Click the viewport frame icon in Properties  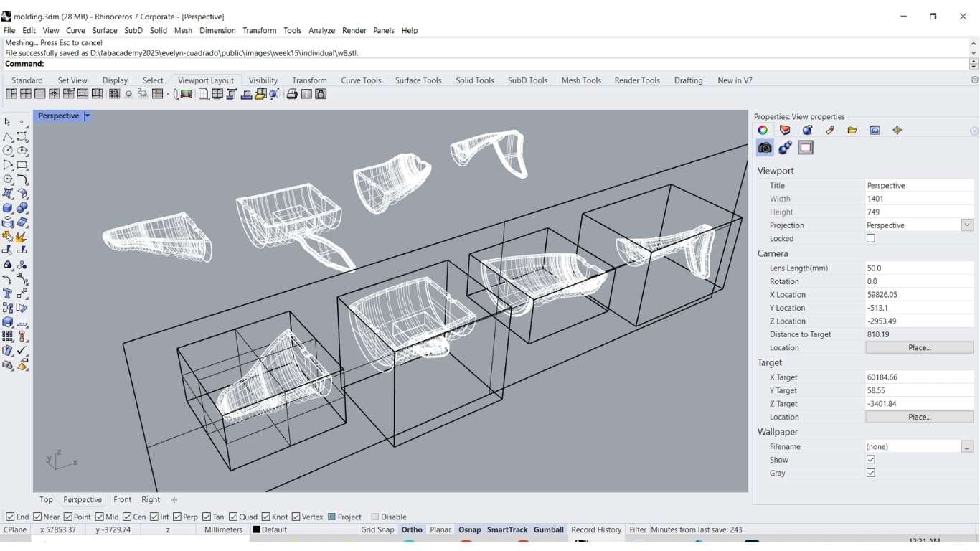(806, 148)
